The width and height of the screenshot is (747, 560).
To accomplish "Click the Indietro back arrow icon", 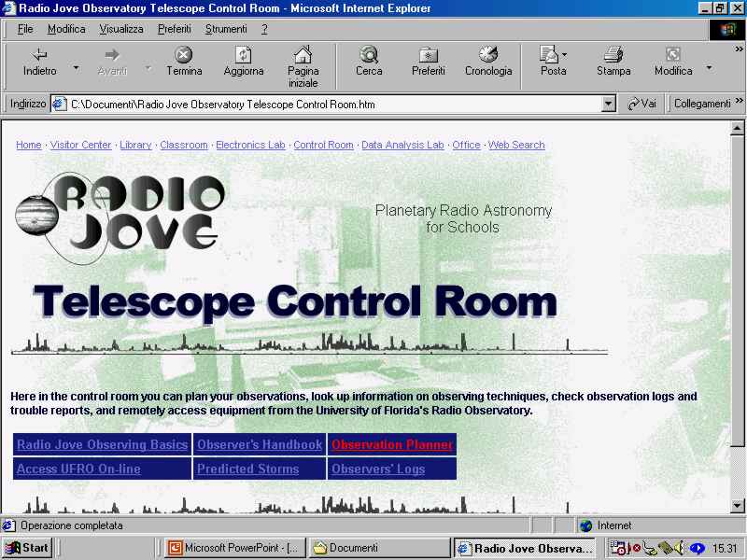I will tap(39, 55).
